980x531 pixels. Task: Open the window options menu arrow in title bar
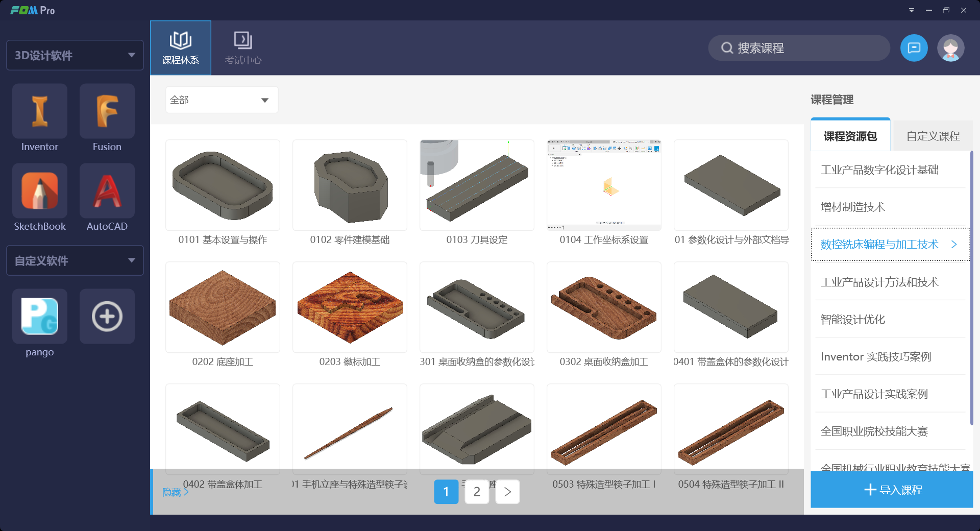tap(912, 10)
